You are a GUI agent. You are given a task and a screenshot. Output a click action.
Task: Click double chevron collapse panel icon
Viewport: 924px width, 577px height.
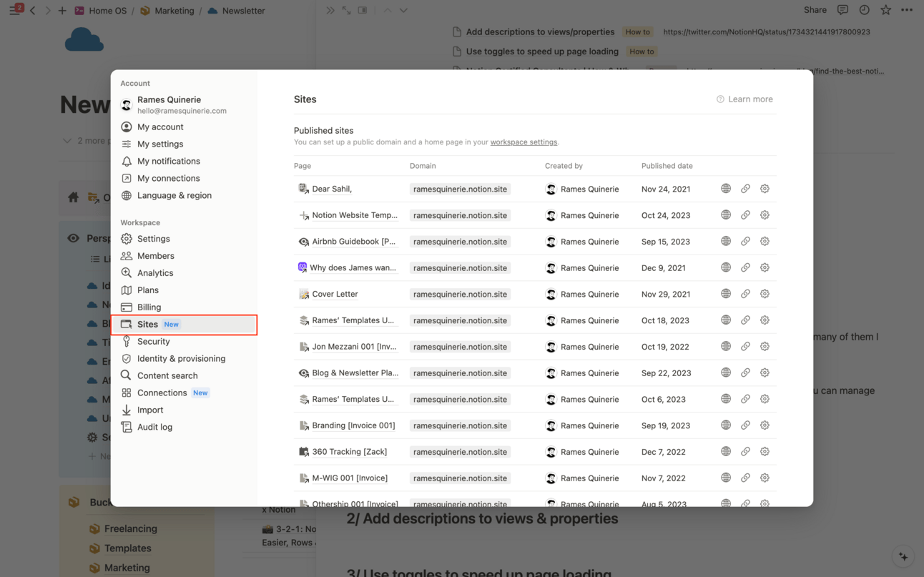(330, 11)
